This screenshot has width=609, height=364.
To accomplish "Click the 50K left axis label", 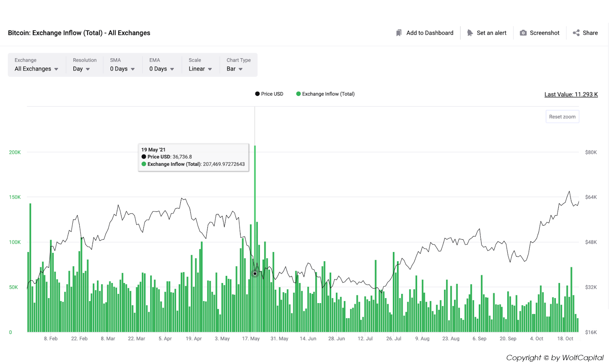I will tap(13, 287).
